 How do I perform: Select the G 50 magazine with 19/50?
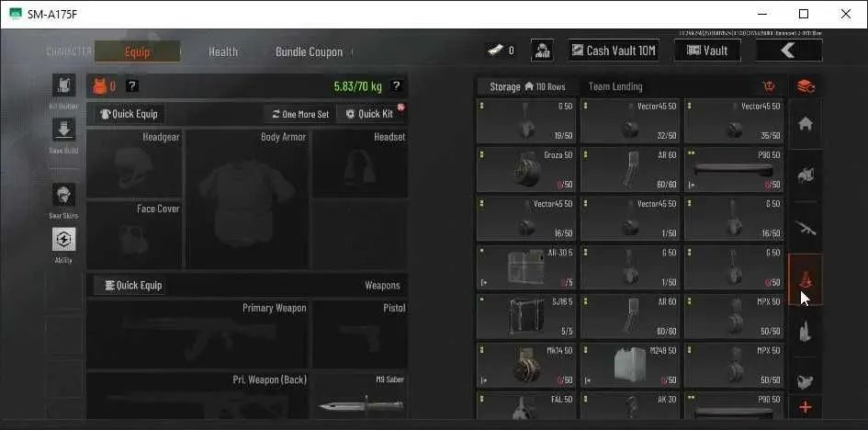pyautogui.click(x=526, y=121)
